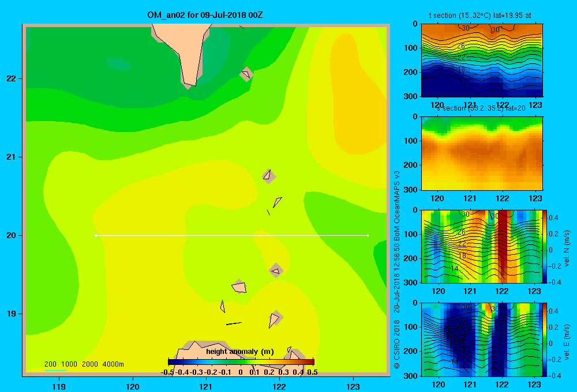Click the island crossing the 19°N line near 122°E
Image resolution: width=577 pixels, height=392 pixels.
pos(275,318)
